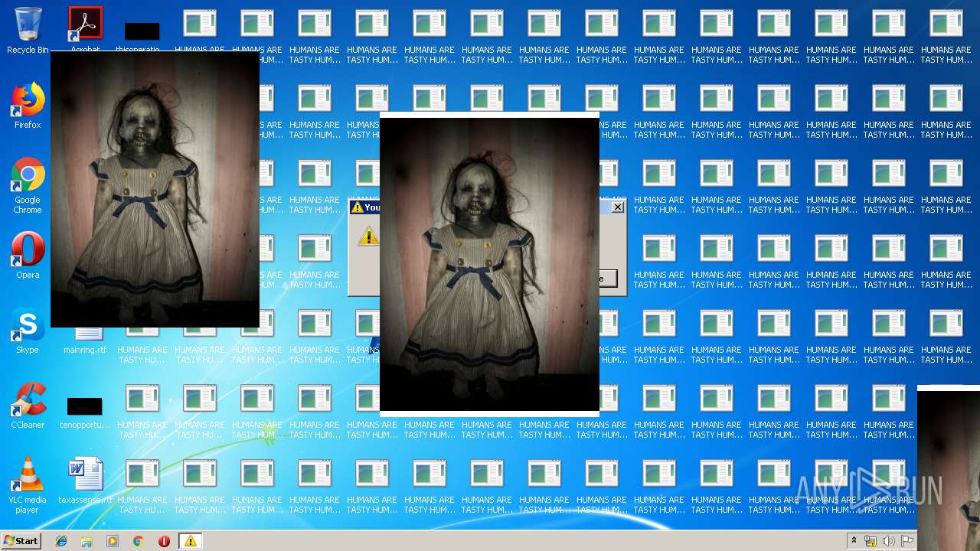
Task: Launch the Google Chrome desktop shortcut
Action: pos(28,185)
